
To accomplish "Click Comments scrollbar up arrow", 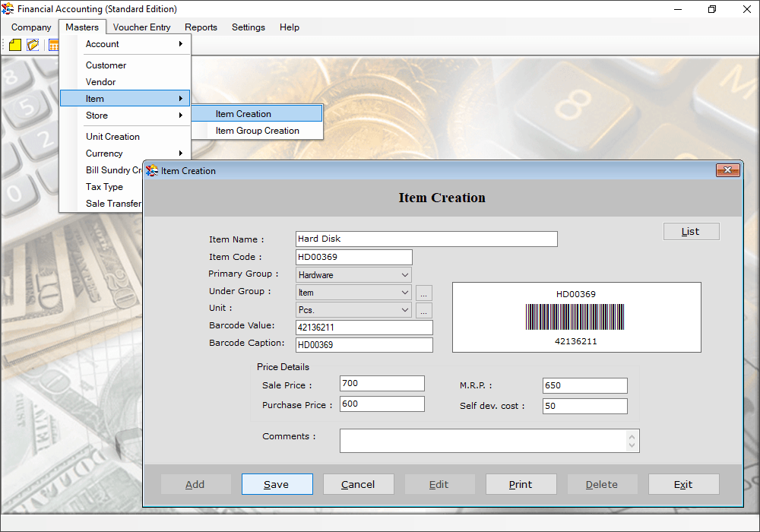I will pos(632,436).
